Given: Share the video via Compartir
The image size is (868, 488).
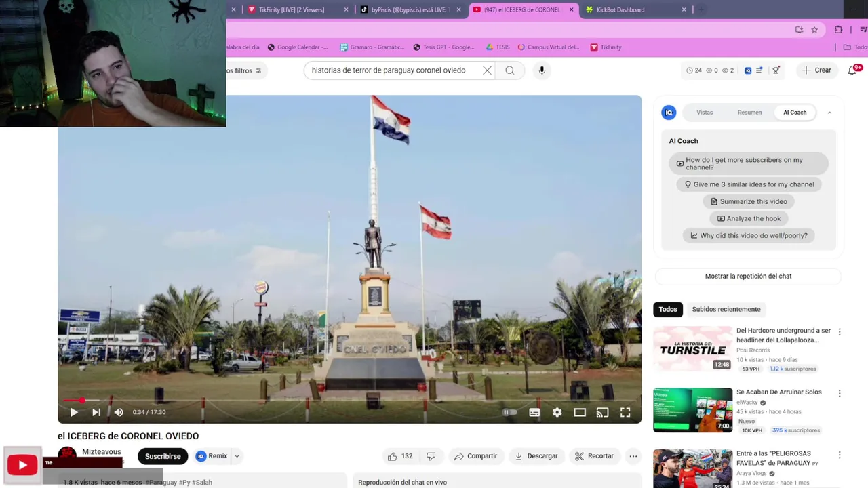Looking at the screenshot, I should tap(475, 456).
